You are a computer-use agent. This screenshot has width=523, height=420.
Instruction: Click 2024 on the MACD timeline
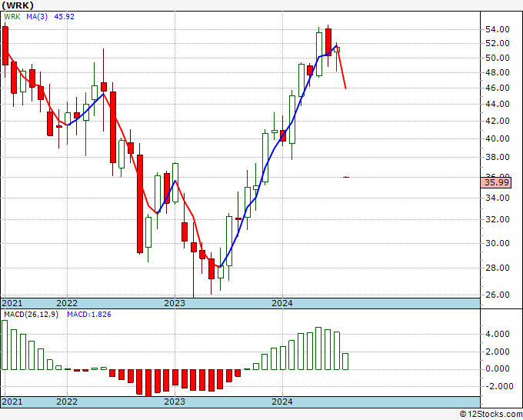[282, 402]
